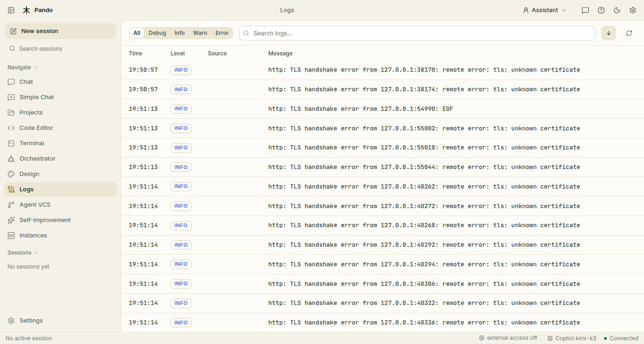This screenshot has height=344, width=644.
Task: Click INFO badge on port 40336 row
Action: pyautogui.click(x=181, y=323)
